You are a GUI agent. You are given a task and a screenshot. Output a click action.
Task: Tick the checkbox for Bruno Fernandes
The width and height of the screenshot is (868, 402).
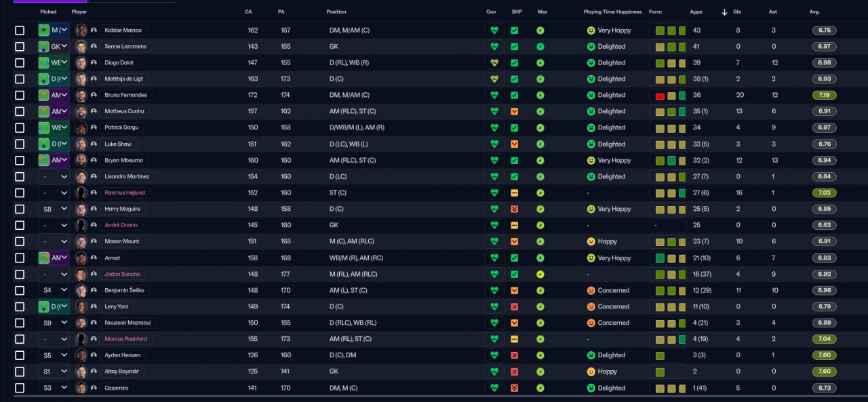pyautogui.click(x=20, y=96)
